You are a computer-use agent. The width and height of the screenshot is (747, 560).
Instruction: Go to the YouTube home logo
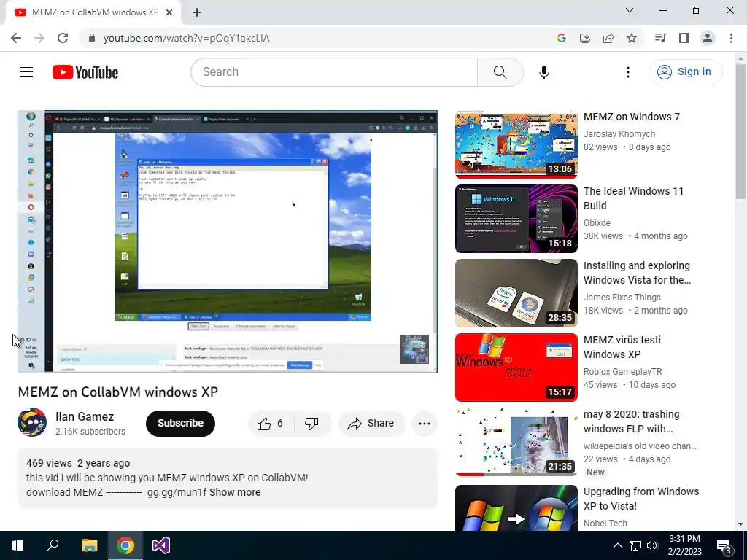pos(85,72)
